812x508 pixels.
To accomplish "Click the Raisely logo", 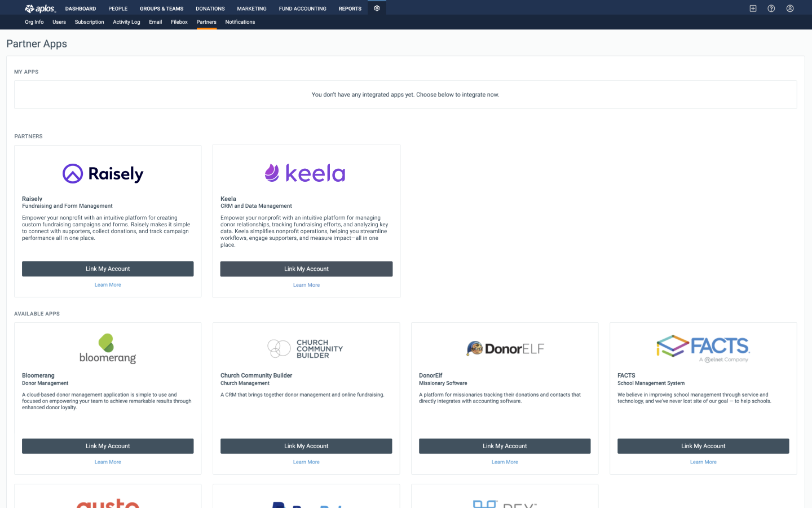I will click(103, 174).
